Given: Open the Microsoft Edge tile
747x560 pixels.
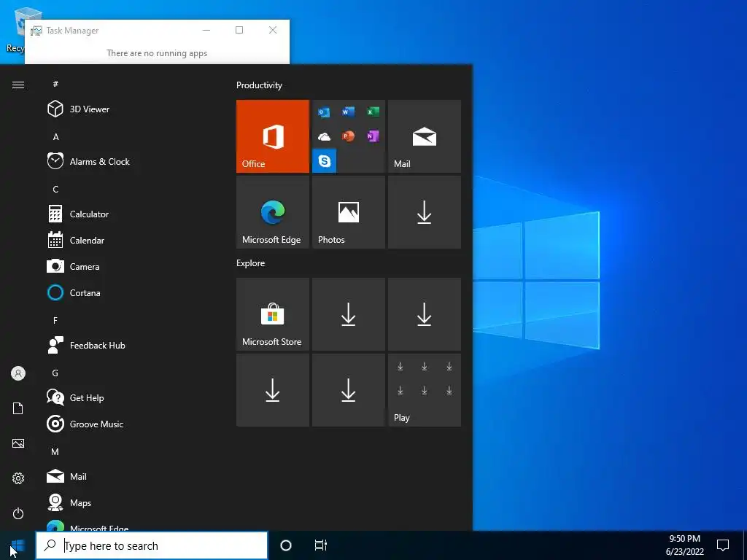Looking at the screenshot, I should (x=273, y=212).
